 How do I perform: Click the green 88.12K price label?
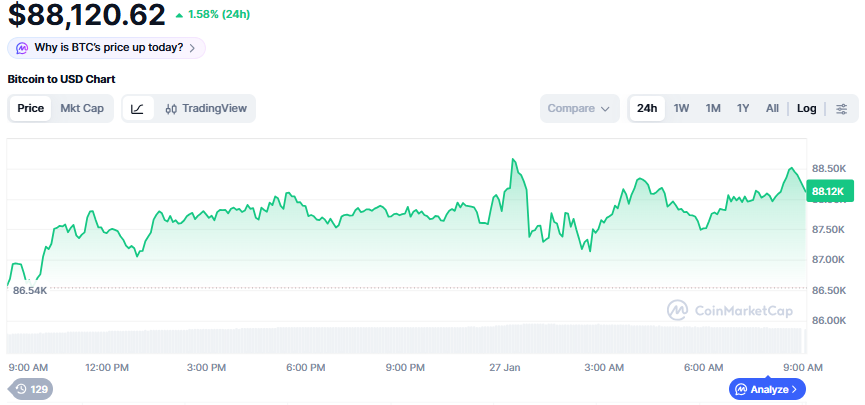(x=828, y=191)
